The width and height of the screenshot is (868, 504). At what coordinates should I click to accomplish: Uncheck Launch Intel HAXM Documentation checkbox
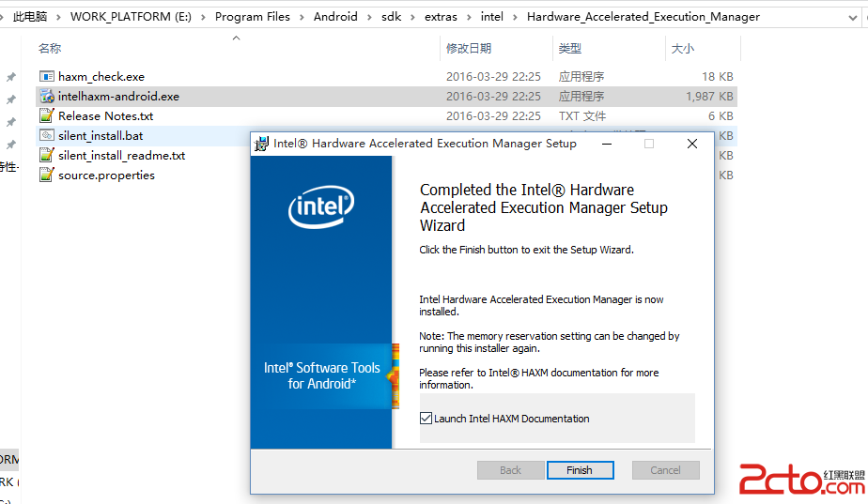[x=426, y=419]
